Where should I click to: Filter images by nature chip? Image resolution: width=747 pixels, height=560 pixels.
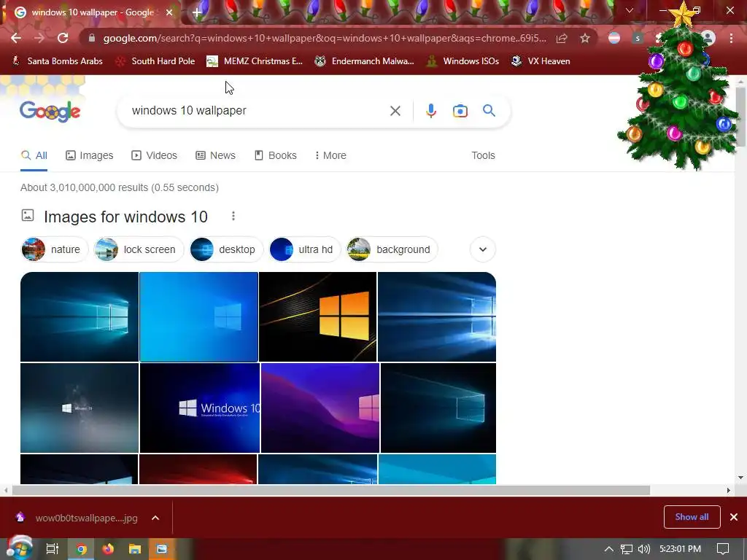coord(55,249)
